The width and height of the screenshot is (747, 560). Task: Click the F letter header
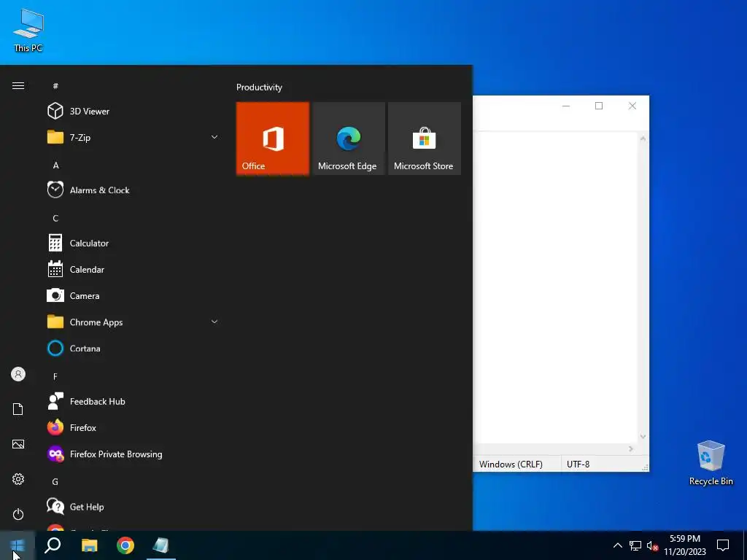(x=55, y=377)
